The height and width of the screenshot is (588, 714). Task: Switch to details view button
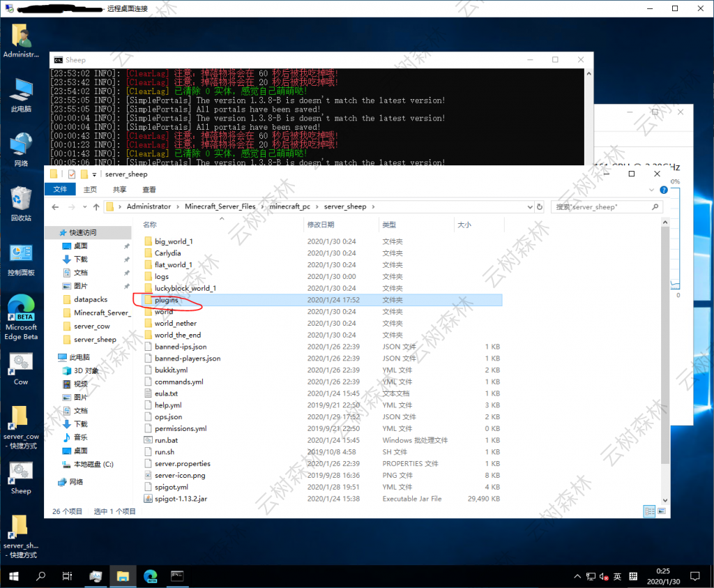650,511
